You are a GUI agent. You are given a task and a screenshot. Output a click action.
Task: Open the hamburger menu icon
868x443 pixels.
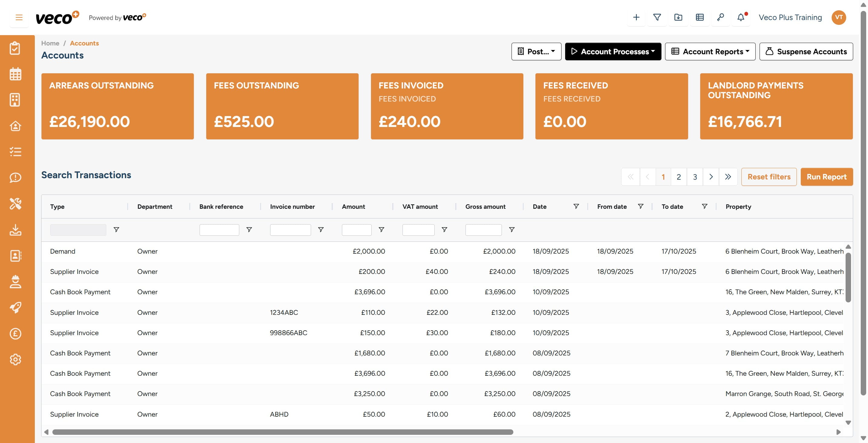point(19,18)
